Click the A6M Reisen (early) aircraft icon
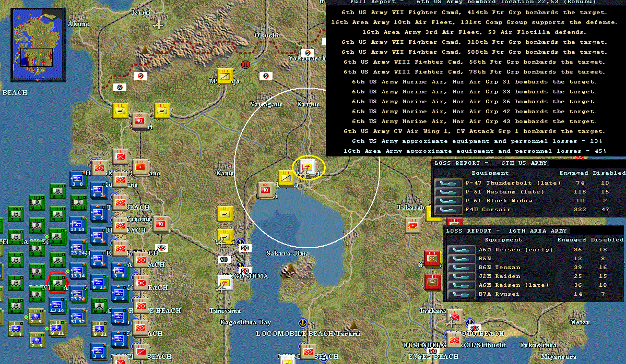The height and width of the screenshot is (364, 626). 460,250
